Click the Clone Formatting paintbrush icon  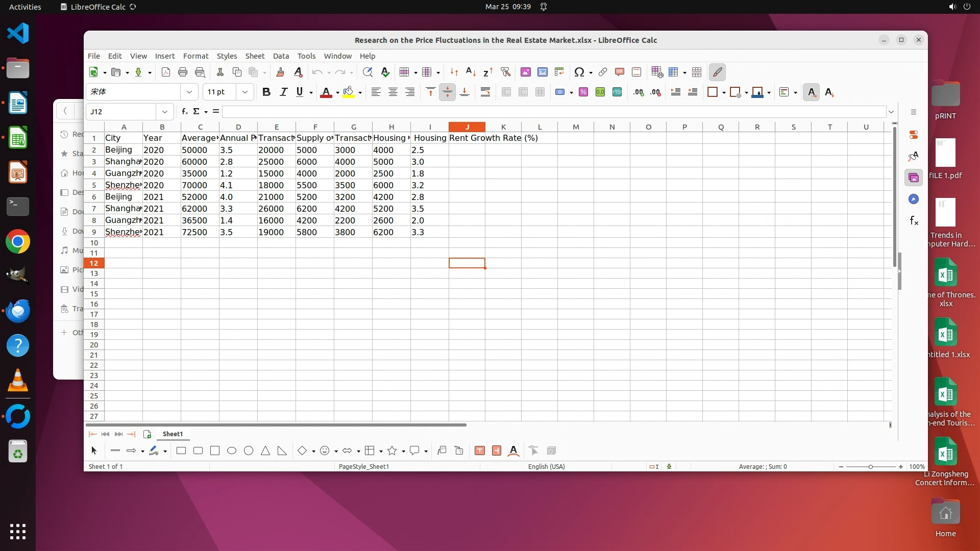pyautogui.click(x=280, y=72)
